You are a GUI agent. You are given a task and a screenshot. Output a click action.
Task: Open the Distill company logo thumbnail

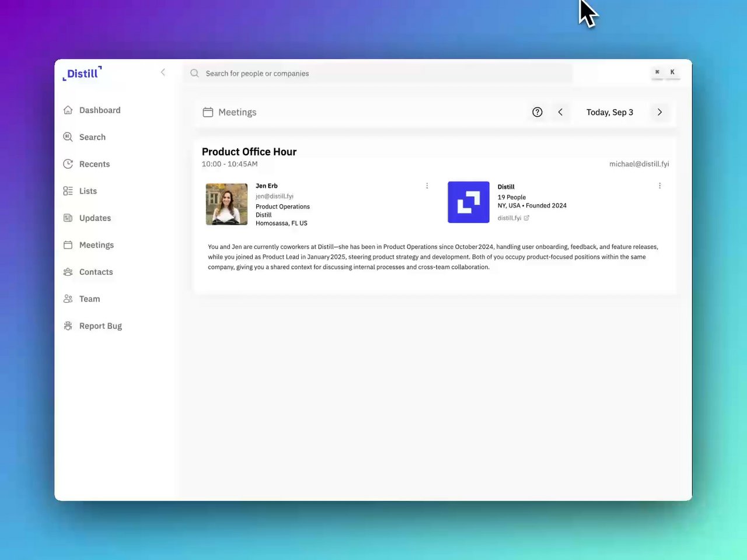(469, 202)
